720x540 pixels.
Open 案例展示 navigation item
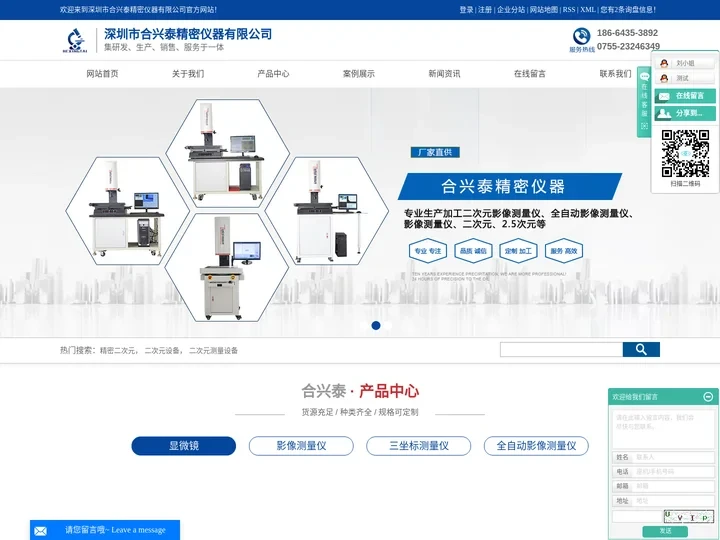[359, 73]
